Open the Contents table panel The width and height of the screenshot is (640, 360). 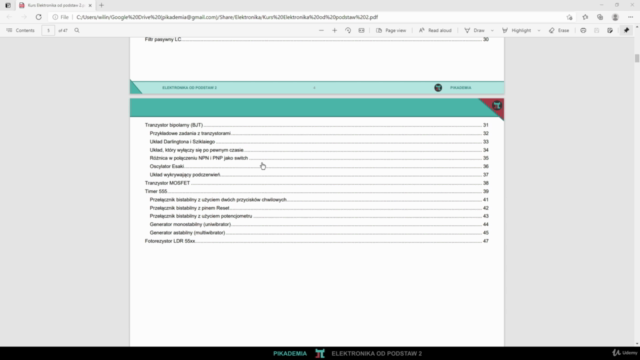20,31
